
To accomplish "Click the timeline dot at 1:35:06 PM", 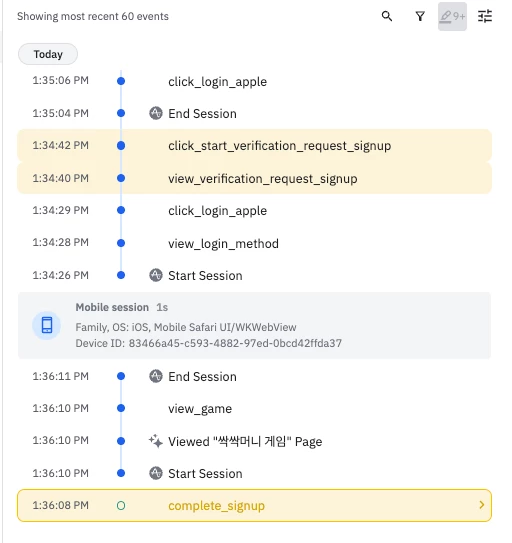I will 121,81.
